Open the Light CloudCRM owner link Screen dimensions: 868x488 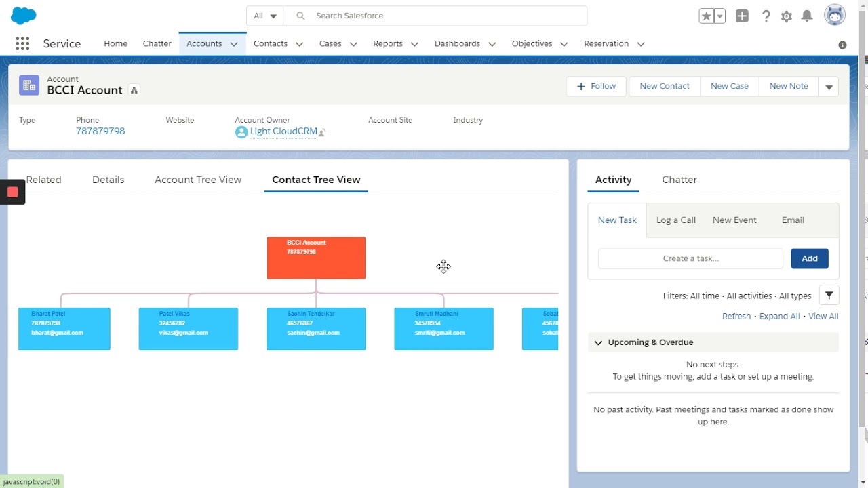[283, 131]
